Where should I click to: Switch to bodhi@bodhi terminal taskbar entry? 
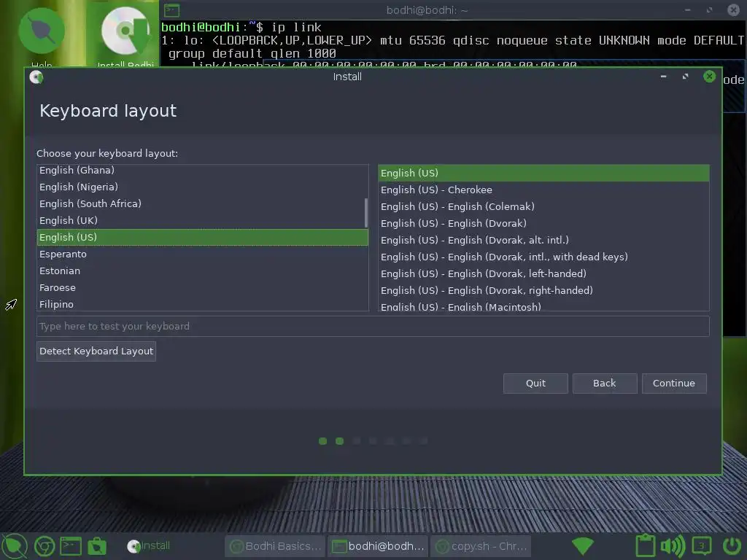tap(378, 546)
